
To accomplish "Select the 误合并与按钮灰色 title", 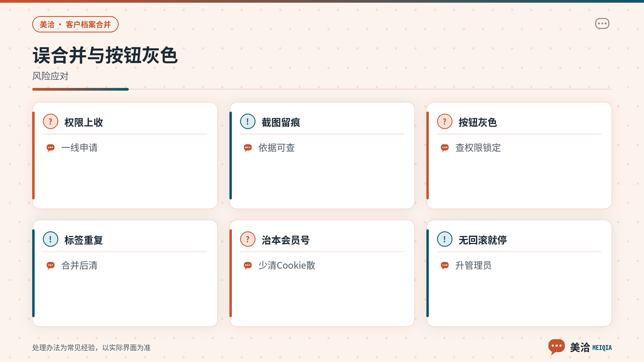I will 105,55.
